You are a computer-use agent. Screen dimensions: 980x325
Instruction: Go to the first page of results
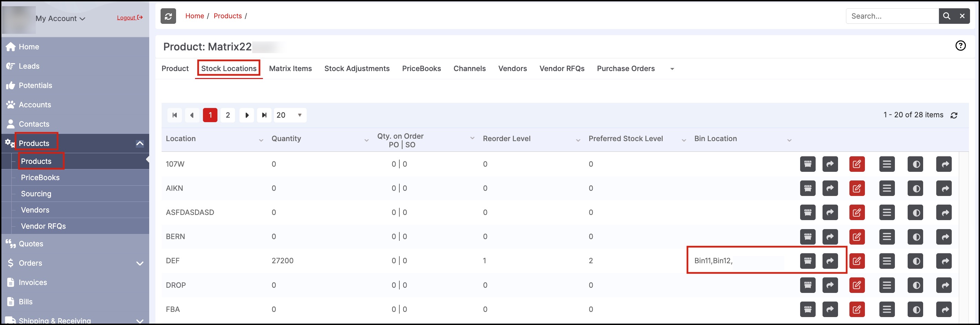tap(175, 115)
